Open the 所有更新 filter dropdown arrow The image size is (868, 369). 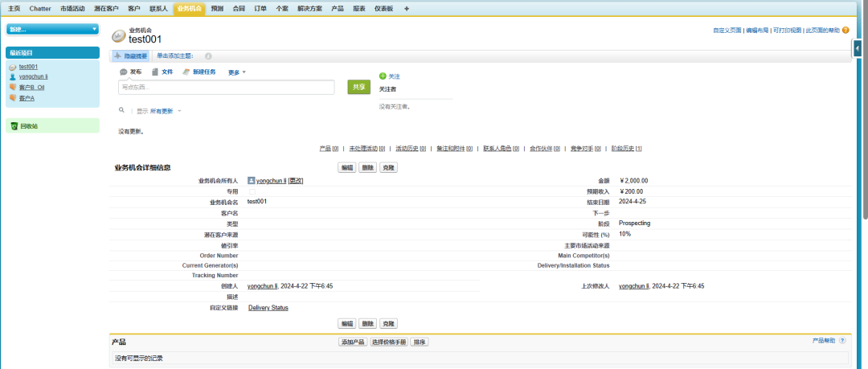(179, 112)
